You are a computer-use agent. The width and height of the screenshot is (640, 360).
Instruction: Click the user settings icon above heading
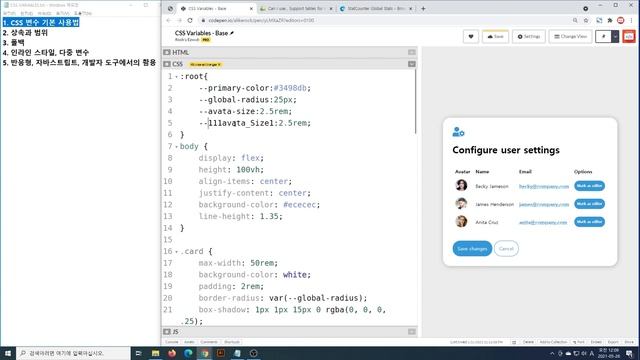(458, 132)
